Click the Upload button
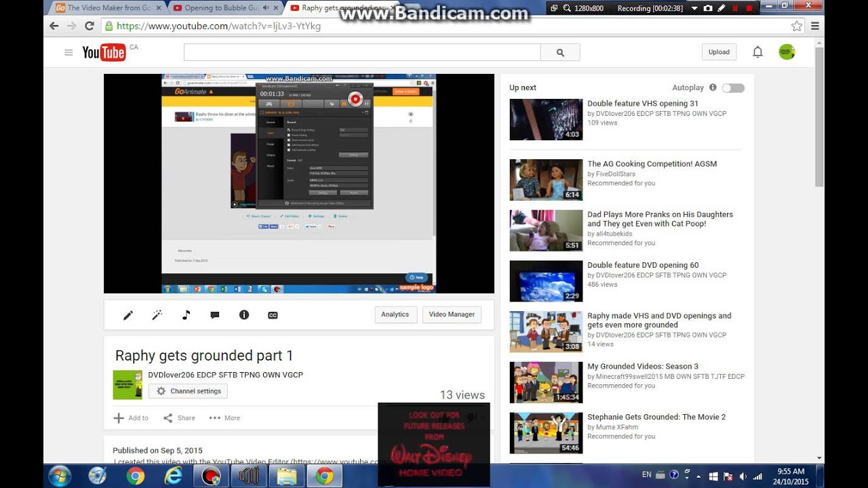The image size is (868, 488). click(719, 52)
